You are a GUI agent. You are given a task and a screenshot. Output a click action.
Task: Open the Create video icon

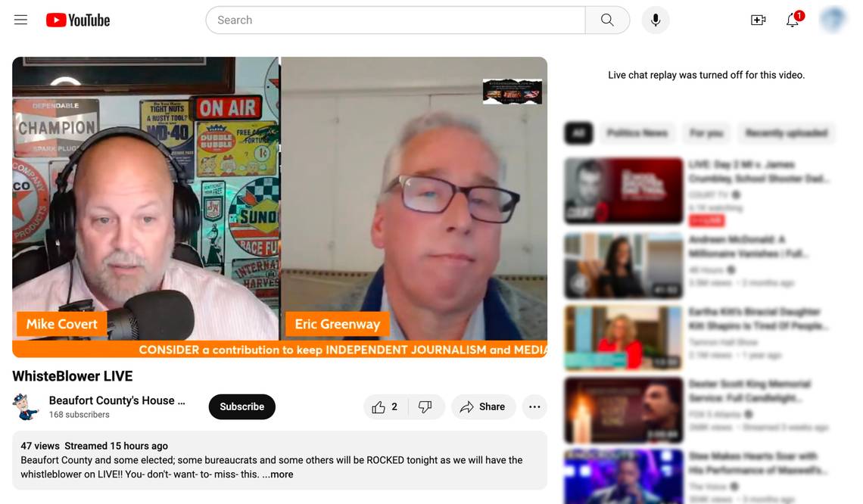(758, 20)
